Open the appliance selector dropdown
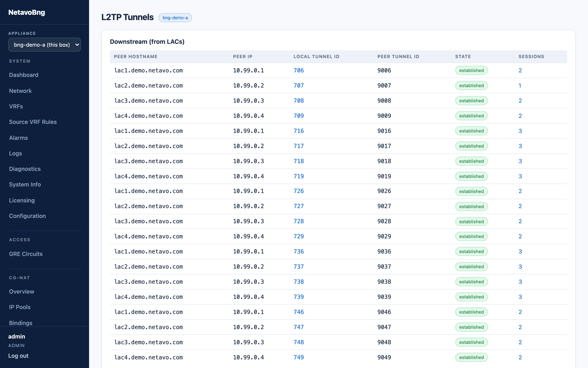The height and width of the screenshot is (368, 588). (44, 45)
